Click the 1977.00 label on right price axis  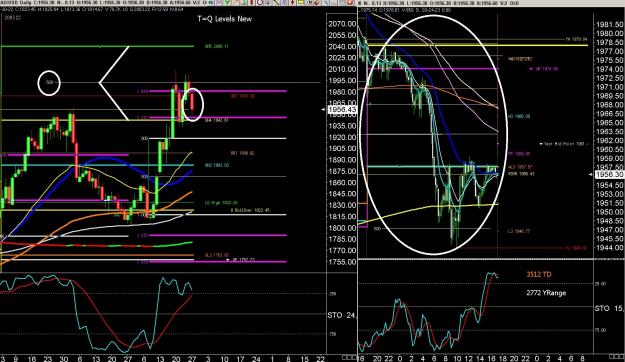[x=610, y=51]
